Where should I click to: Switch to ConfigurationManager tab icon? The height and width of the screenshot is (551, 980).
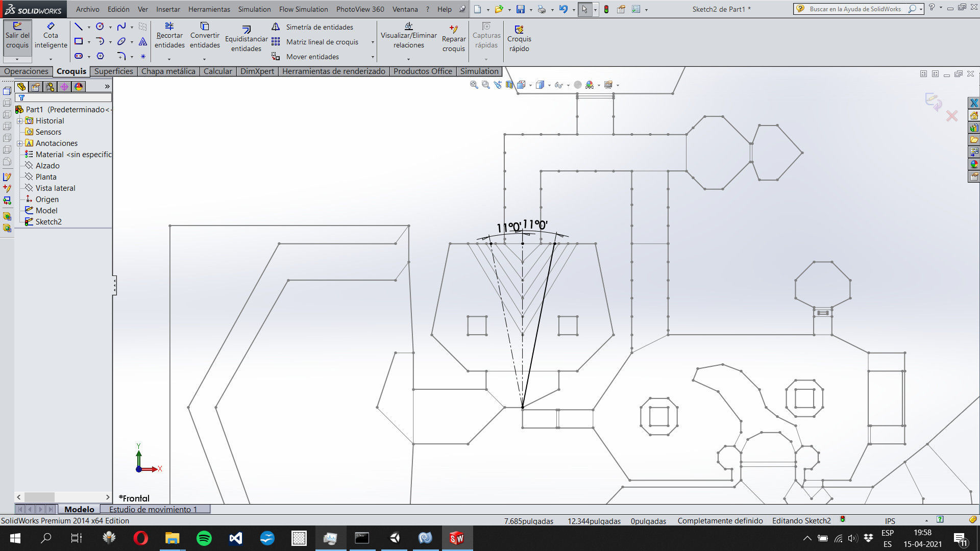50,87
